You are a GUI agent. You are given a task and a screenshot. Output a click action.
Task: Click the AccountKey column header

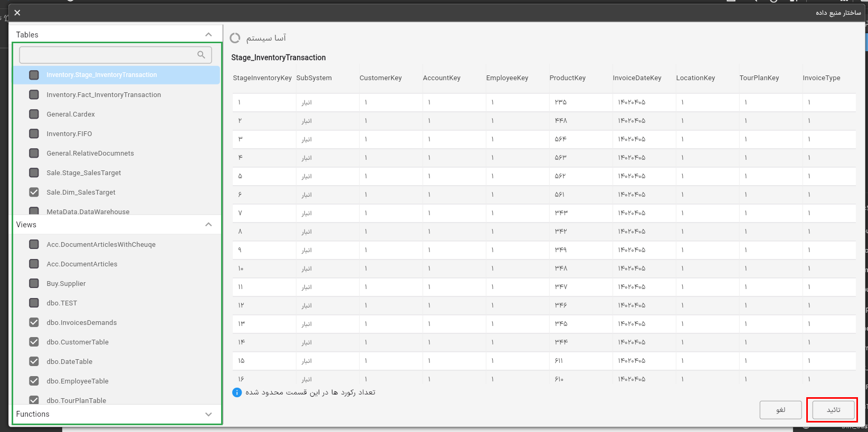point(442,78)
